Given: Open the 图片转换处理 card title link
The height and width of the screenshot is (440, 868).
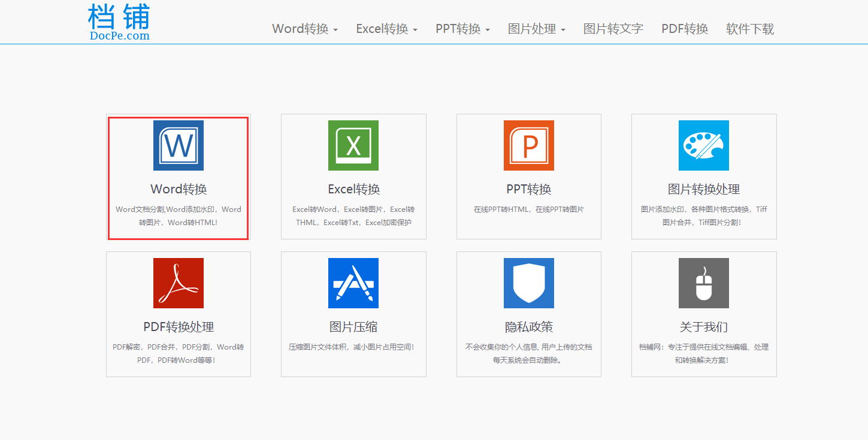Looking at the screenshot, I should 704,189.
